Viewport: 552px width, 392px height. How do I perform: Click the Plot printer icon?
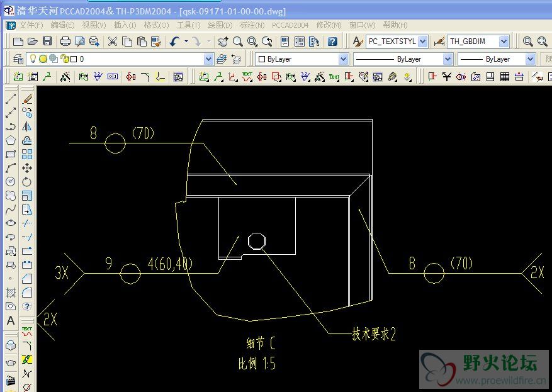(x=65, y=42)
